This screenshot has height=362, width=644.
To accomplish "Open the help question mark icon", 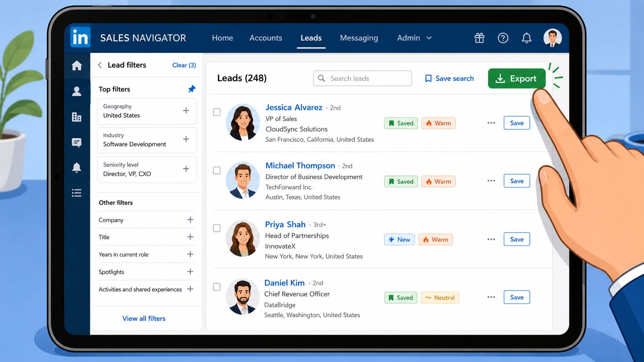I will (503, 38).
